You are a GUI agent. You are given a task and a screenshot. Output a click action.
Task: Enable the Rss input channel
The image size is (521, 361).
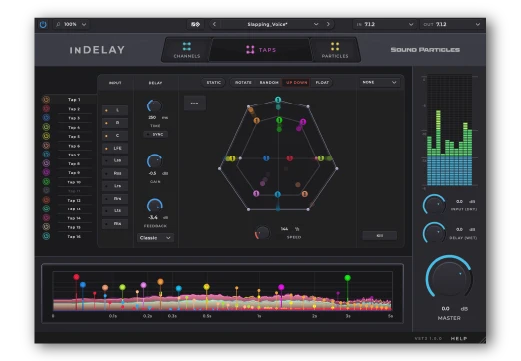click(115, 173)
